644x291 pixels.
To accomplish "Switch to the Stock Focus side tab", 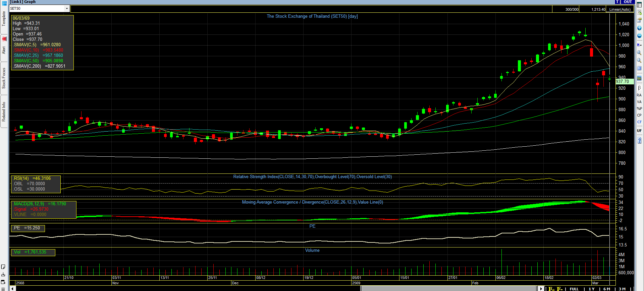I will click(4, 78).
